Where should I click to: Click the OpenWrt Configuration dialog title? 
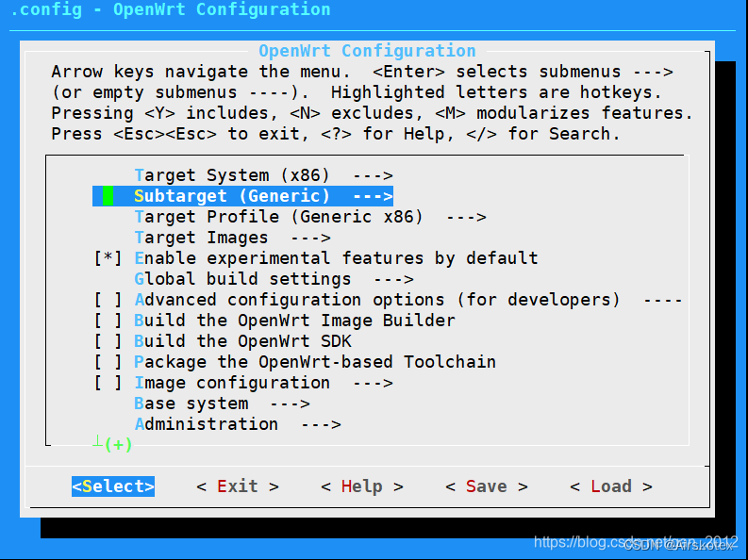click(367, 51)
